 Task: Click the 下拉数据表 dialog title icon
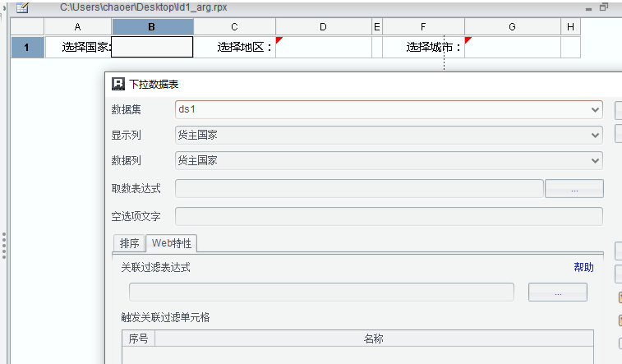point(118,84)
